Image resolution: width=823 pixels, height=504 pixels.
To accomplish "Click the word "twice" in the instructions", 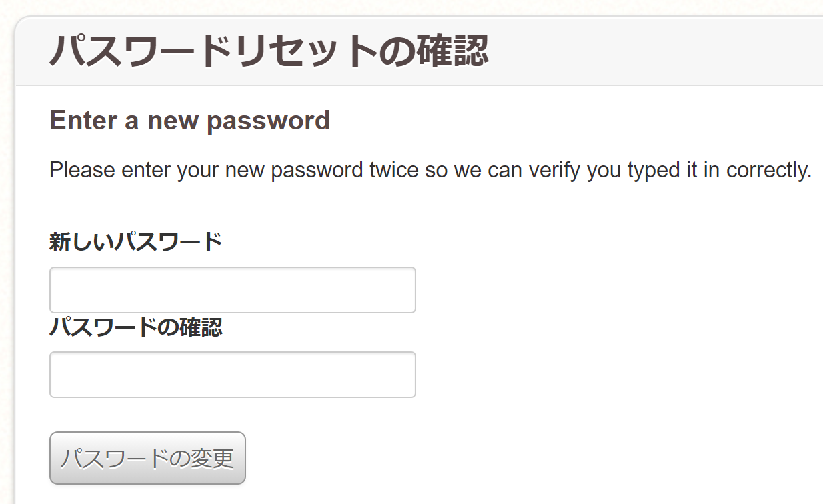I will pyautogui.click(x=393, y=170).
